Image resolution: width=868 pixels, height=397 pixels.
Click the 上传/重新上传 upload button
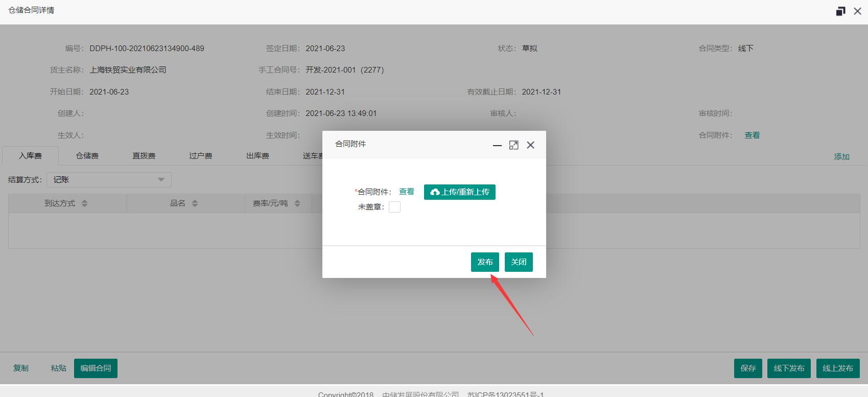[459, 192]
